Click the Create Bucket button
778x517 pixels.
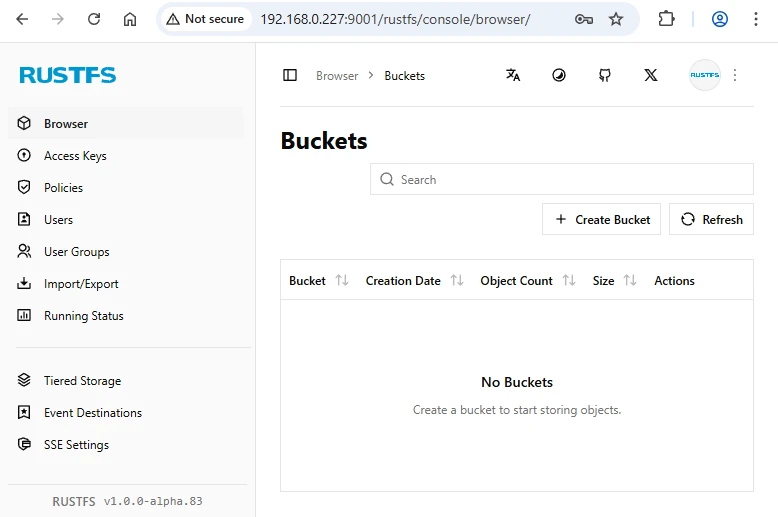point(601,219)
